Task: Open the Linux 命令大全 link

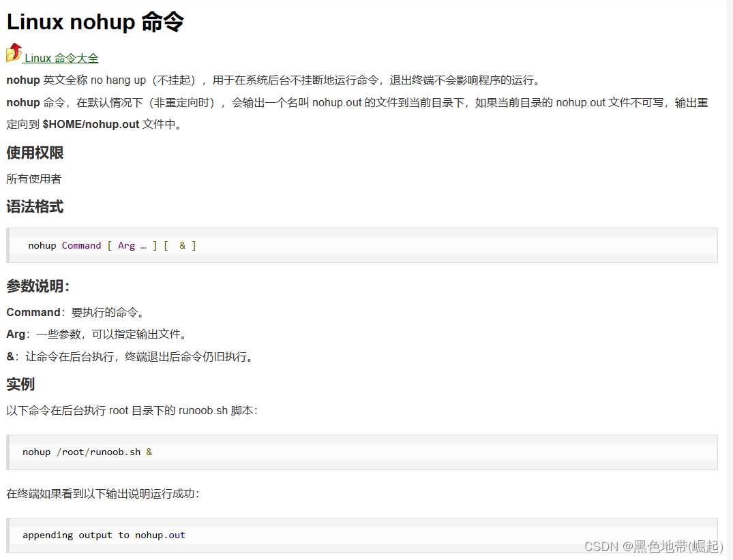Action: tap(61, 59)
